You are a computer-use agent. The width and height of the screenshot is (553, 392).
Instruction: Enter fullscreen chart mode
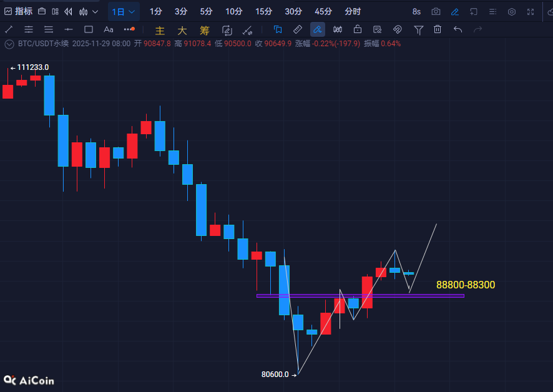click(x=531, y=11)
